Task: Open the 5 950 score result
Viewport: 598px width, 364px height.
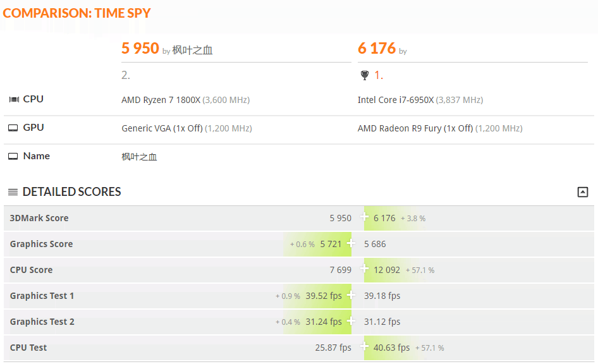Action: click(140, 49)
